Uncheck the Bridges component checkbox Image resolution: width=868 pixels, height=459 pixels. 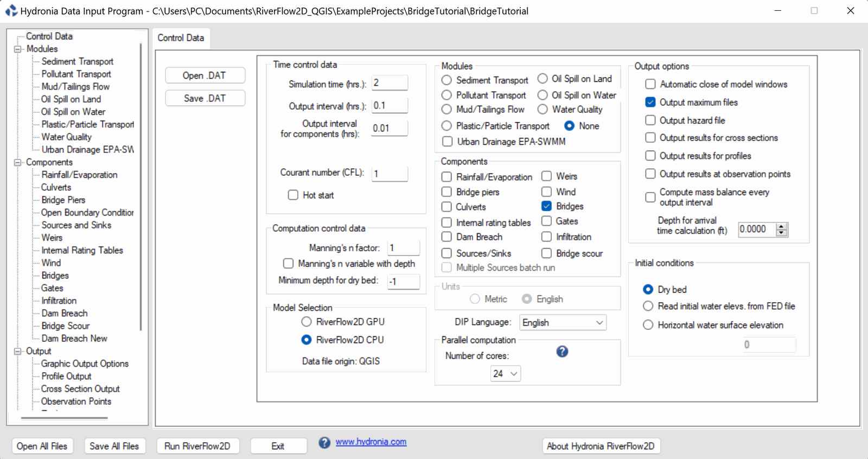pos(547,206)
